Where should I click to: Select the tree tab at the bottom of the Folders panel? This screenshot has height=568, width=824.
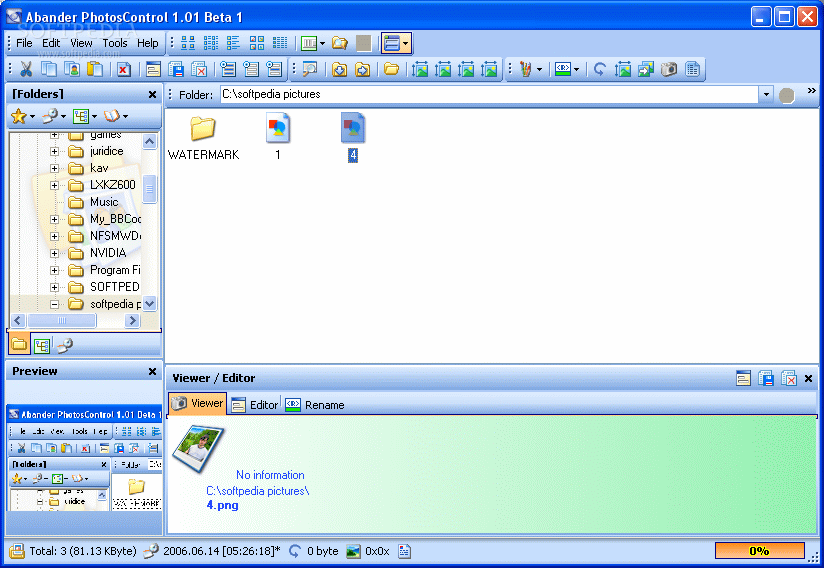point(42,345)
